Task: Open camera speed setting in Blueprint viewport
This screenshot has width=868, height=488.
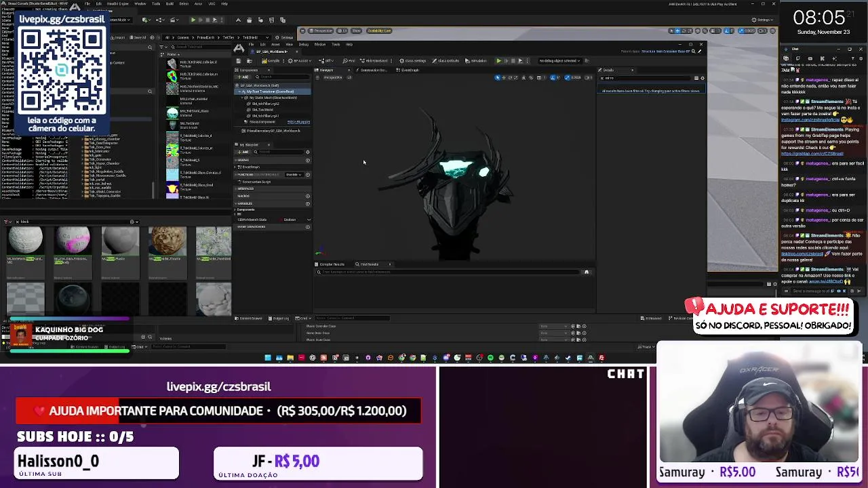Action: click(588, 77)
